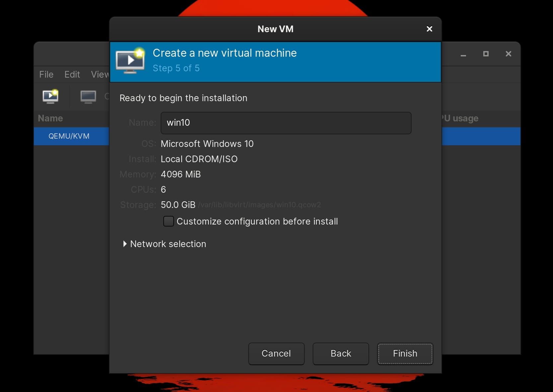This screenshot has width=553, height=392.
Task: Click the create new virtual machine toolbar icon
Action: coord(50,96)
